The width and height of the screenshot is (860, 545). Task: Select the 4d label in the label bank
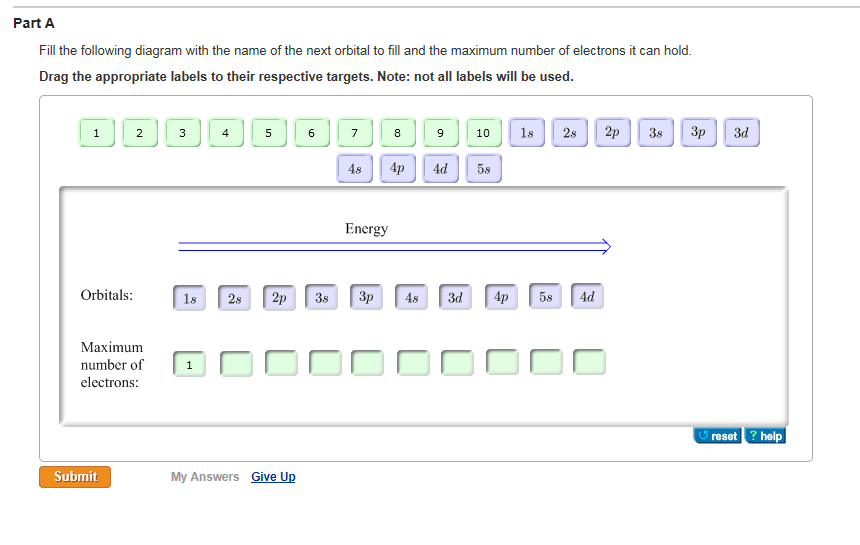tap(440, 169)
